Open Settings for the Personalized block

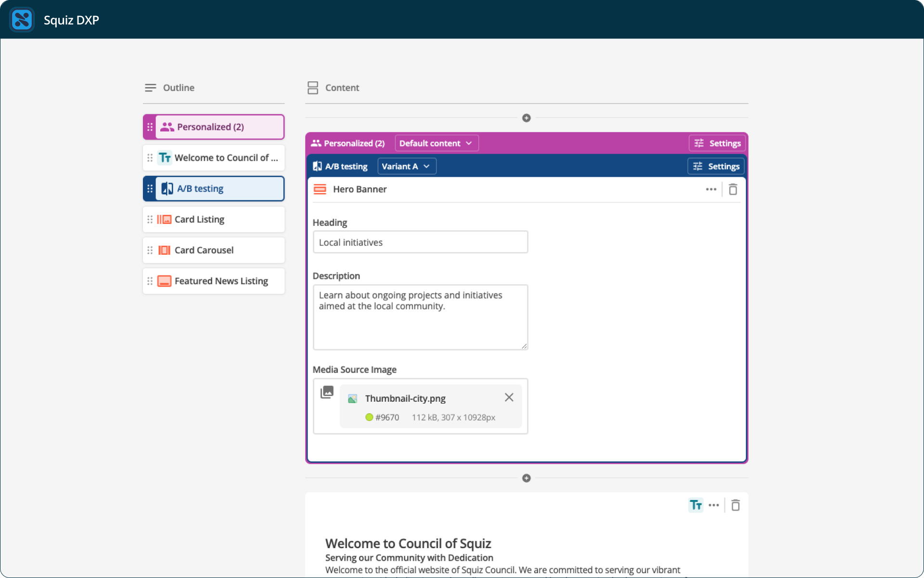(x=717, y=143)
